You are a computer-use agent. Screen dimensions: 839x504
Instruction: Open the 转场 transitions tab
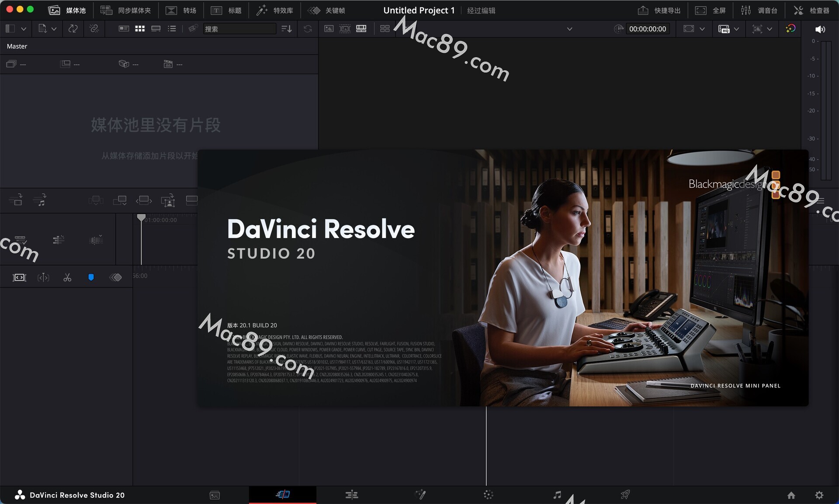[181, 10]
